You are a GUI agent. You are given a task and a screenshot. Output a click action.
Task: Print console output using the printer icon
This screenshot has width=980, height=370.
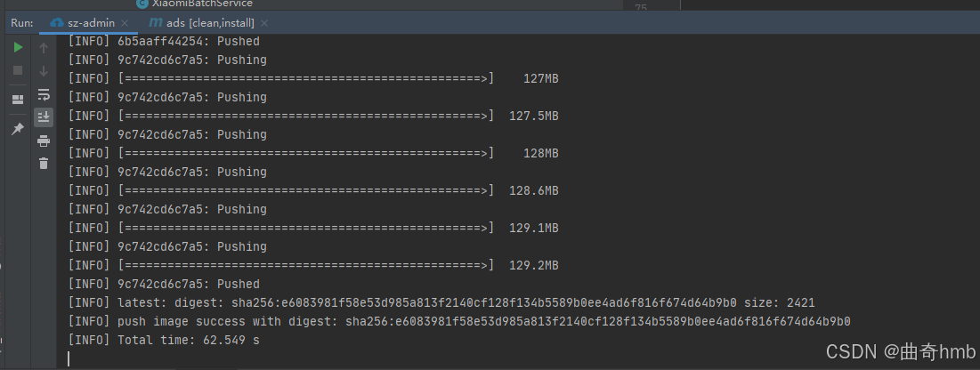43,141
